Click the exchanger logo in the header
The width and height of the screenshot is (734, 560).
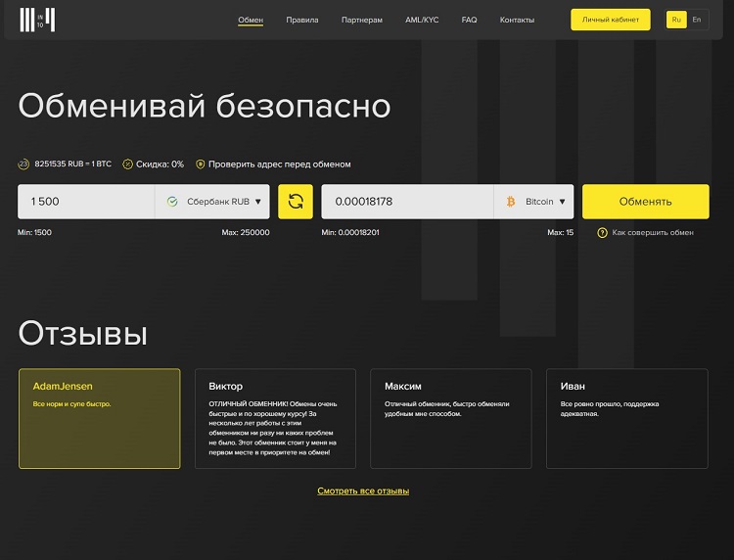coord(37,20)
